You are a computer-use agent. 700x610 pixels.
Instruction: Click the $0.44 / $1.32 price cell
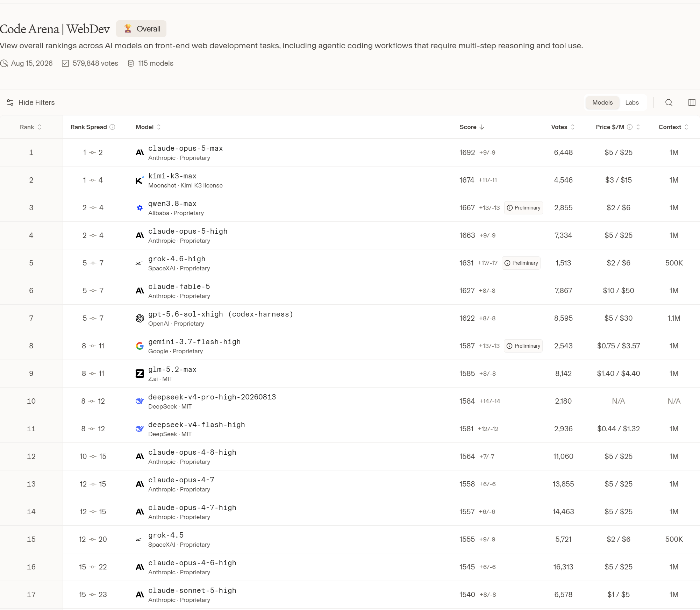pyautogui.click(x=619, y=429)
